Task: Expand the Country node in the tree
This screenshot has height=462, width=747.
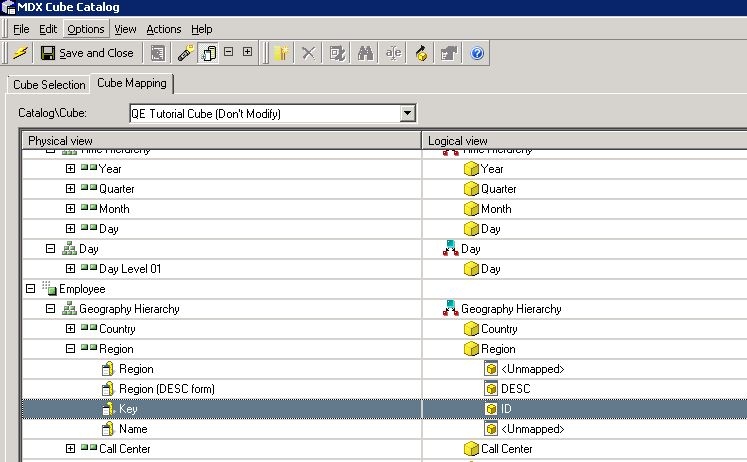Action: (71, 329)
